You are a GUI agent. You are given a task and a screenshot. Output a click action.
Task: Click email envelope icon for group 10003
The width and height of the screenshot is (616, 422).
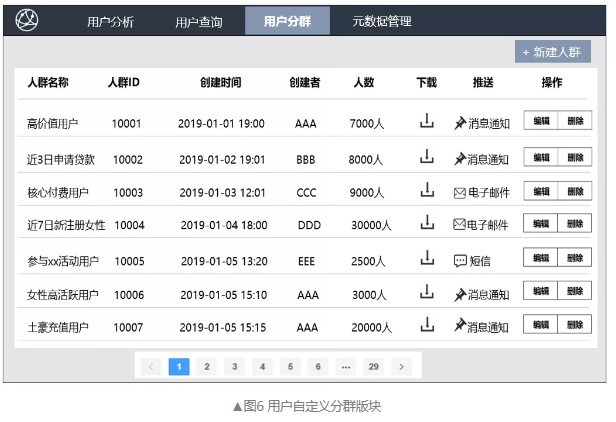click(x=460, y=193)
